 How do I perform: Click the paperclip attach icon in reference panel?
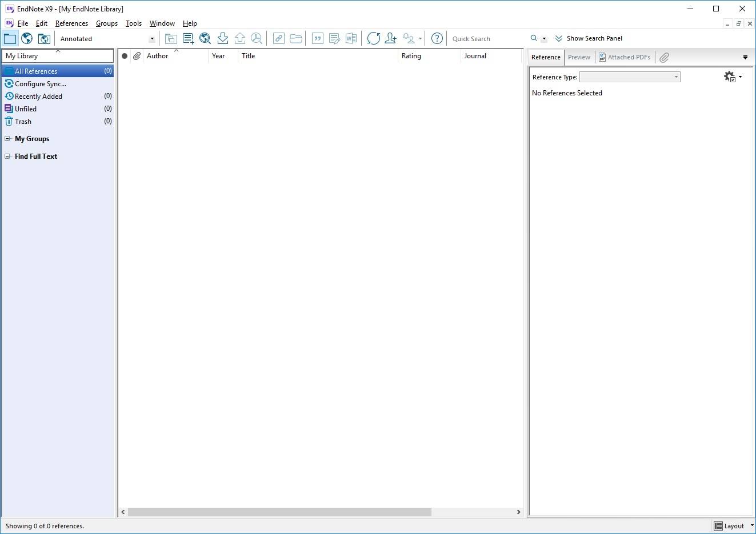click(x=664, y=57)
